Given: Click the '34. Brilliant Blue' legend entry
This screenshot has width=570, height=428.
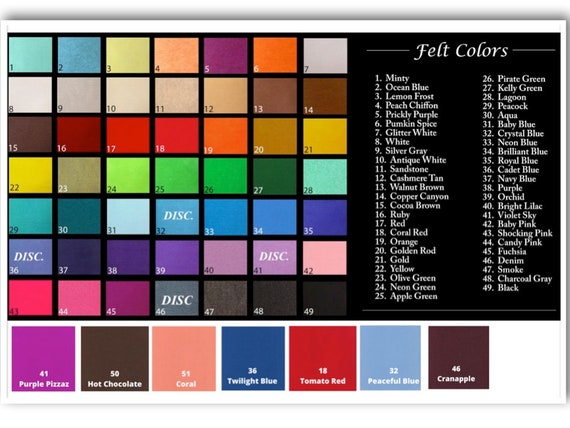Looking at the screenshot, I should (515, 152).
